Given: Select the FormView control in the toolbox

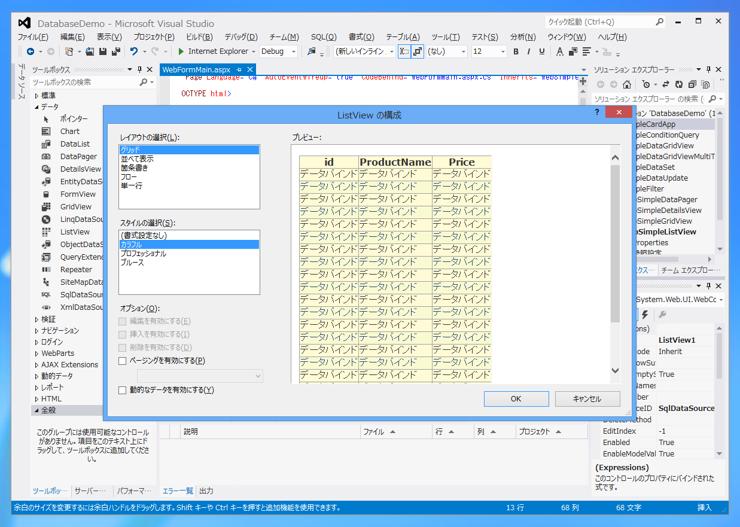Looking at the screenshot, I should point(78,194).
